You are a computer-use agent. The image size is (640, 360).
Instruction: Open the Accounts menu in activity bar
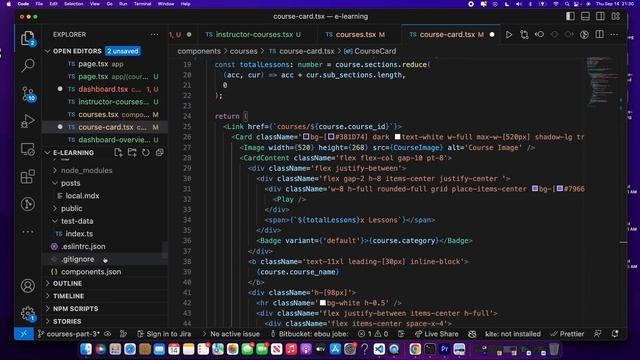pyautogui.click(x=28, y=286)
